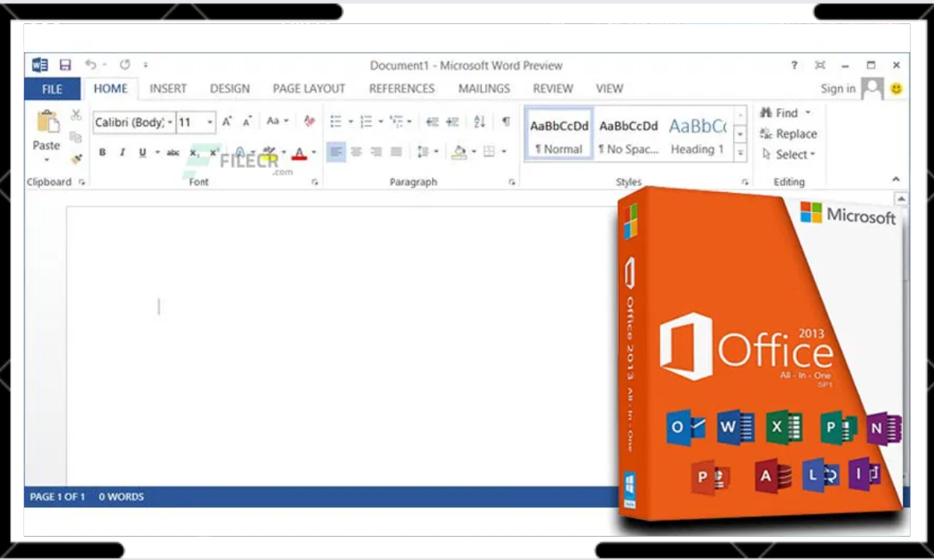Select the Format Painter brush icon
Screen dimensions: 934x560
(x=76, y=159)
